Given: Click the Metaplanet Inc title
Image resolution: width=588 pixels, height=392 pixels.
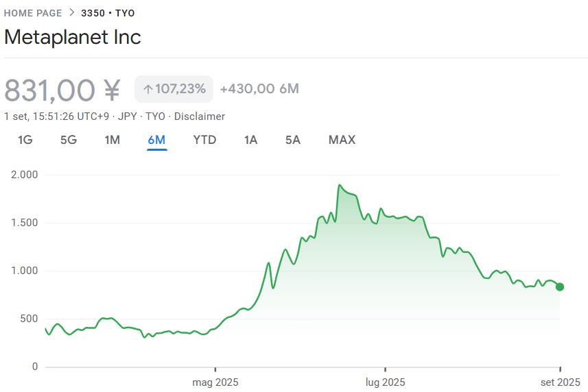Looking at the screenshot, I should click(73, 37).
